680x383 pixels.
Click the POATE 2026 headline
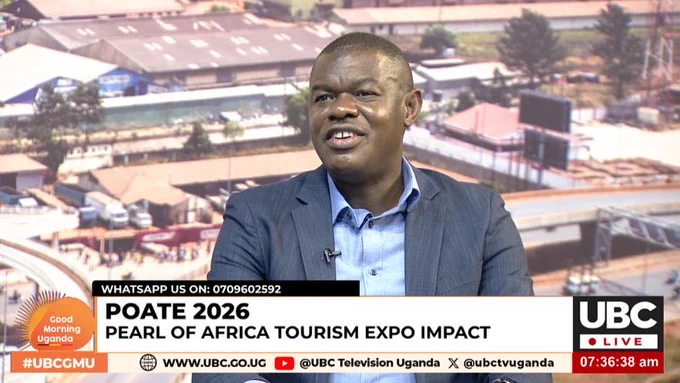[177, 311]
